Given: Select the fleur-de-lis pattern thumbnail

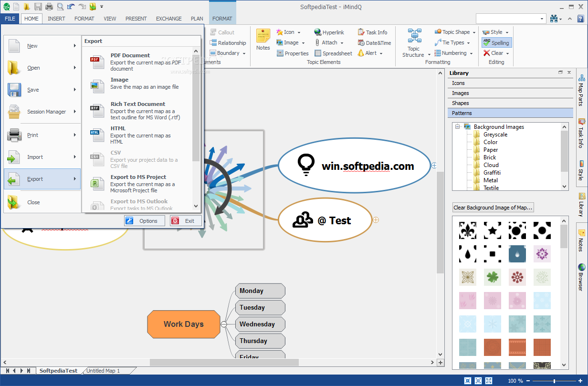Looking at the screenshot, I should pyautogui.click(x=468, y=230).
